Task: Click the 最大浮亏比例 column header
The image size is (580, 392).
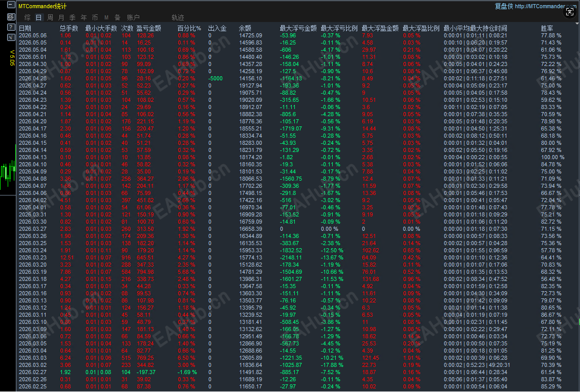Action: tap(339, 28)
